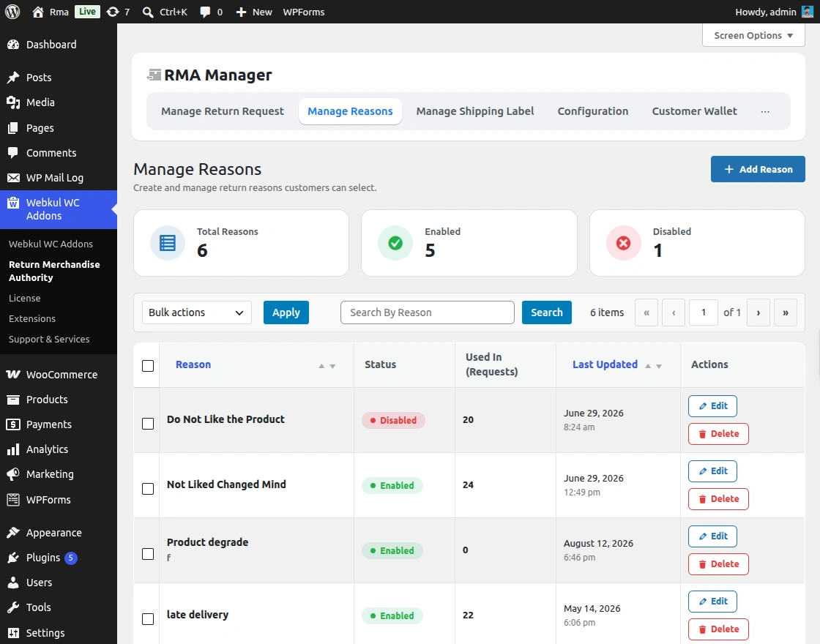Open the Extensions submenu item
The width and height of the screenshot is (820, 644).
pos(32,318)
